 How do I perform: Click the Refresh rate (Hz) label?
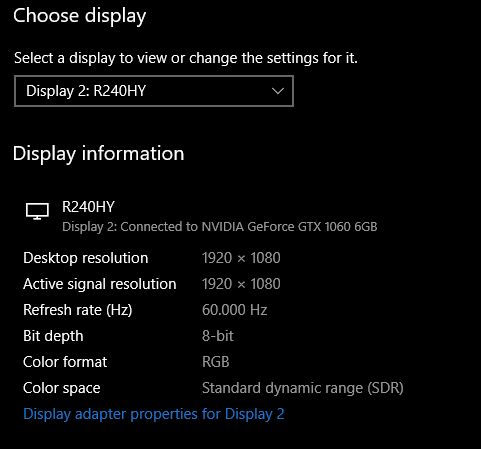pos(78,310)
